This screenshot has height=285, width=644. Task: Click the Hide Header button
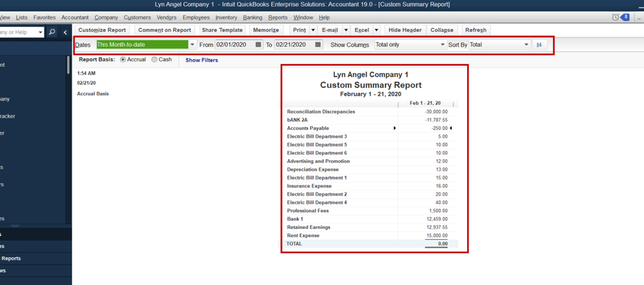click(x=405, y=30)
